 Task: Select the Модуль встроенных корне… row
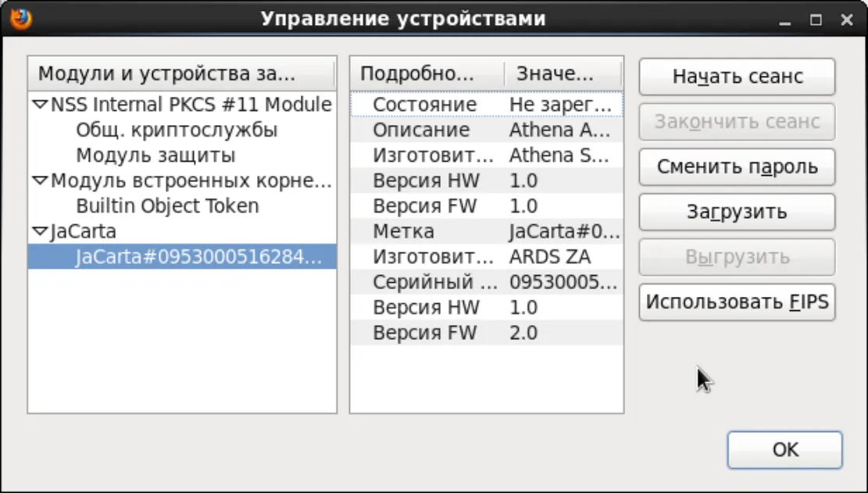pos(182,180)
